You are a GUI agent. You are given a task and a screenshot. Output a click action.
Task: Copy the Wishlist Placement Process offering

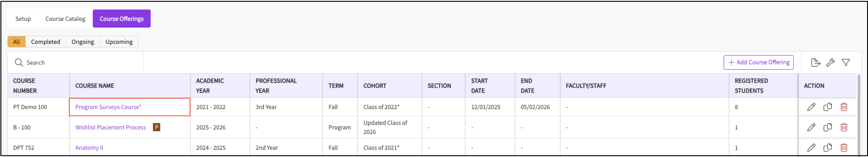click(827, 127)
